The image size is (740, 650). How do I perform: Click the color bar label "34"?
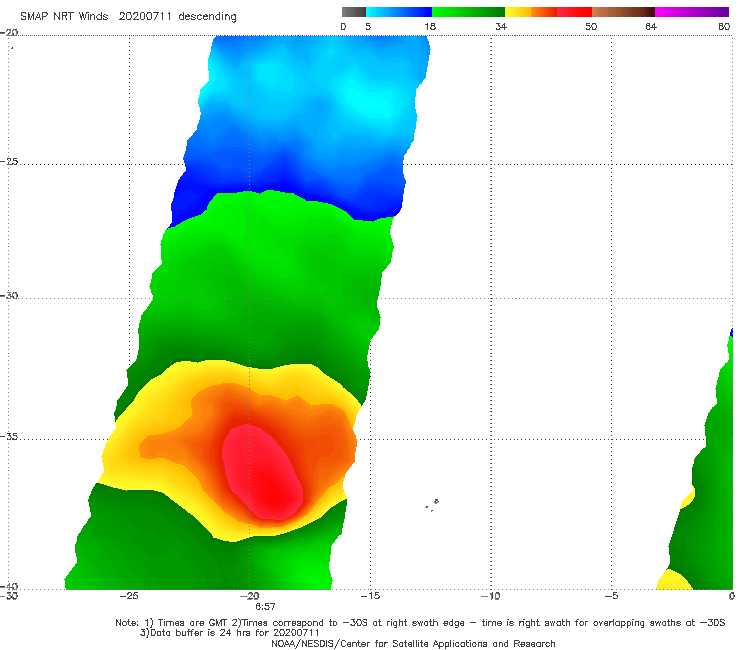pos(501,27)
